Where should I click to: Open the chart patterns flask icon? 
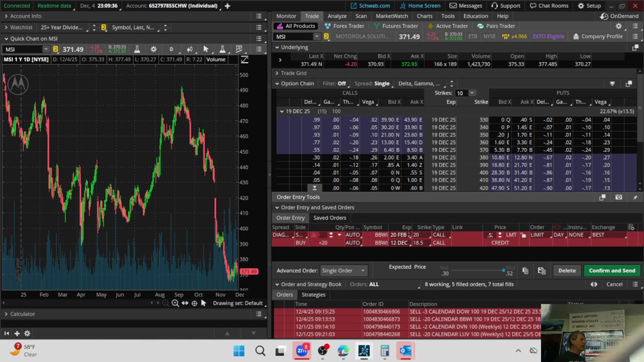[222, 49]
